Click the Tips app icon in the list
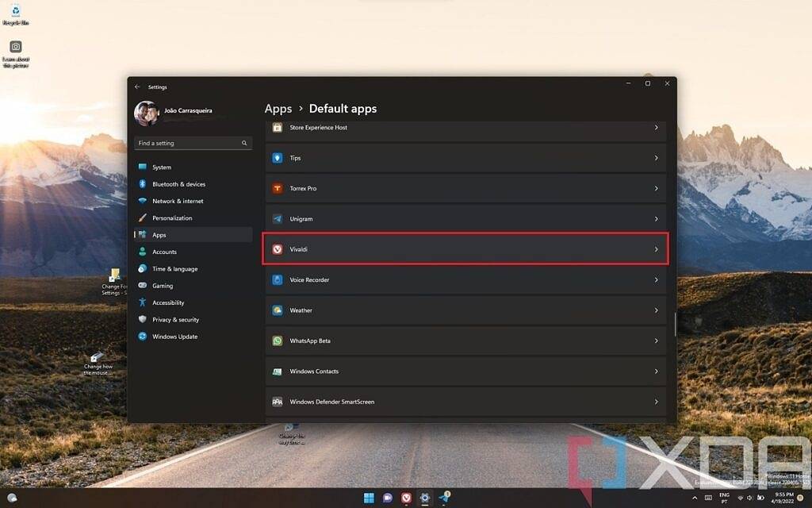 click(278, 157)
